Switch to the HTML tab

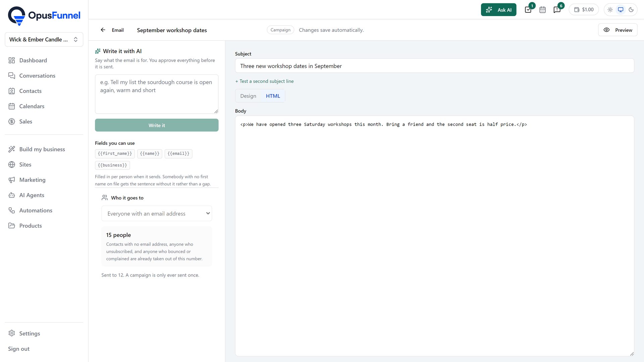coord(273,96)
